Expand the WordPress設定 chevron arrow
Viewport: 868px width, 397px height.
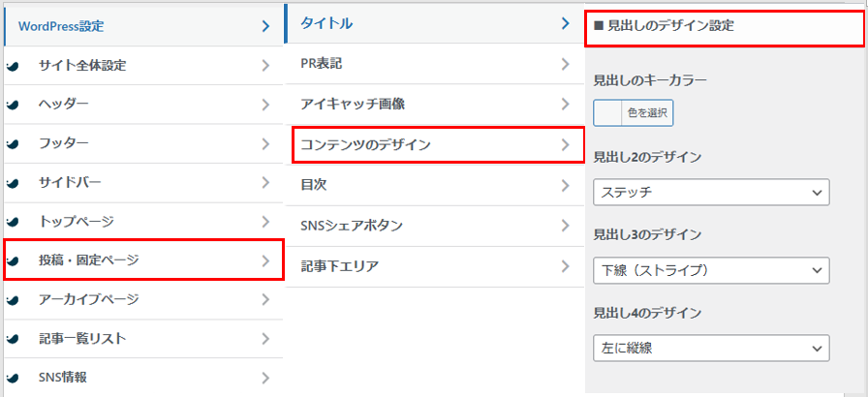[x=265, y=27]
